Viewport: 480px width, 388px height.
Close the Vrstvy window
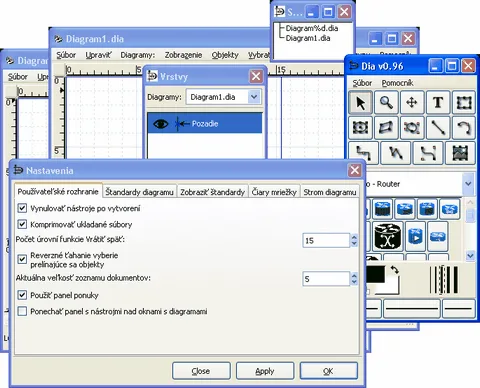click(x=256, y=76)
